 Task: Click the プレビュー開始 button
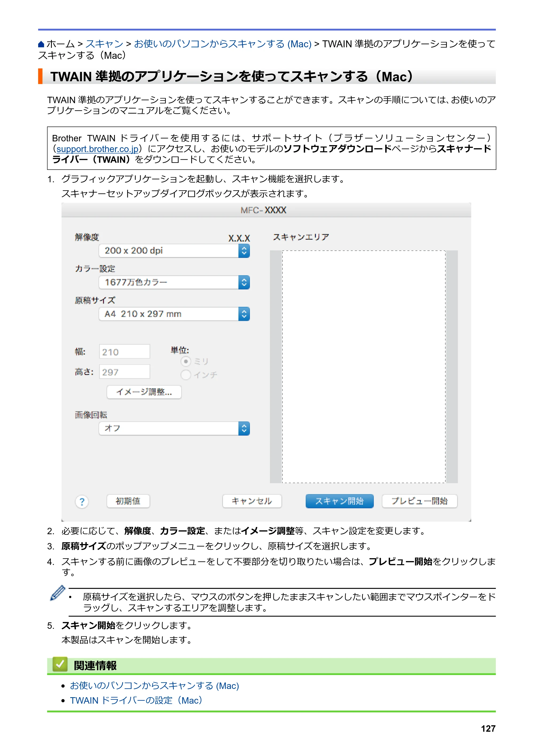click(x=419, y=501)
